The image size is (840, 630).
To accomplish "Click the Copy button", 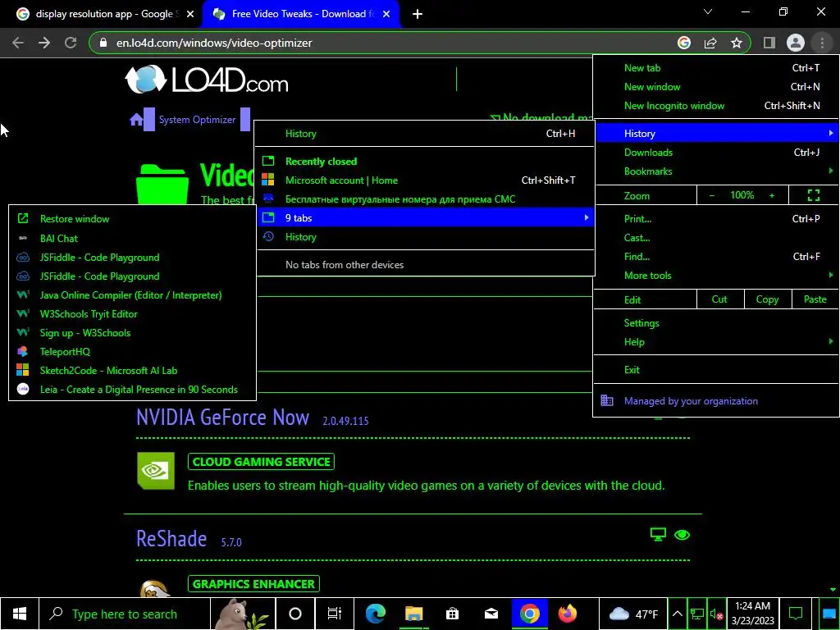I will coord(768,299).
